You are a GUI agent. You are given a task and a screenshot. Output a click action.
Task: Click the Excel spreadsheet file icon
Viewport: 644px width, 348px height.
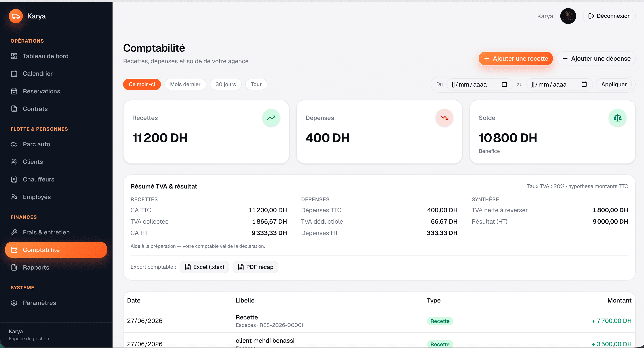[x=188, y=267]
